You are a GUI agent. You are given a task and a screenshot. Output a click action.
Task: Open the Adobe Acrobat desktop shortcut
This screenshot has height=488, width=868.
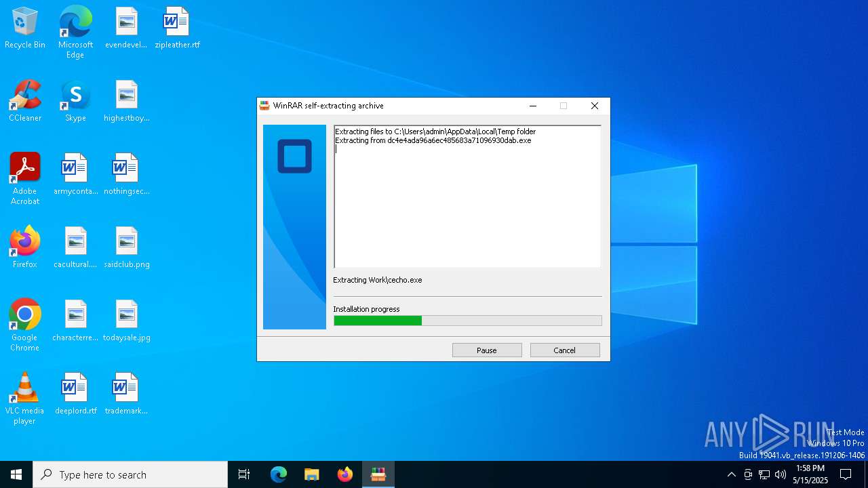25,179
